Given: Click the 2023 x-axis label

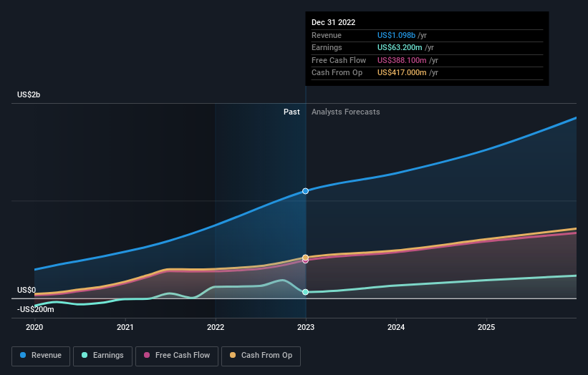Looking at the screenshot, I should click(306, 327).
